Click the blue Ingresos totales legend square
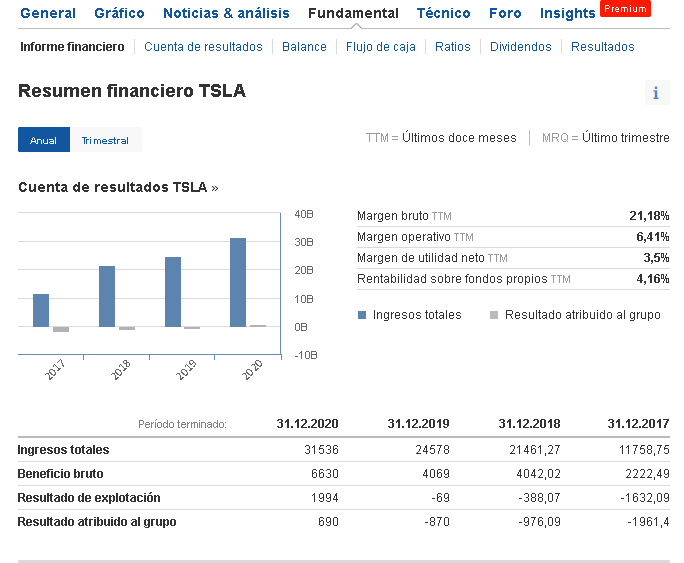Image resolution: width=684 pixels, height=563 pixels. (362, 315)
